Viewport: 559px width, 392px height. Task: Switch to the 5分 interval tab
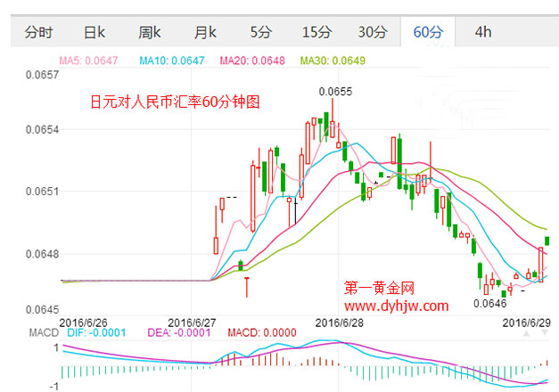tap(260, 32)
